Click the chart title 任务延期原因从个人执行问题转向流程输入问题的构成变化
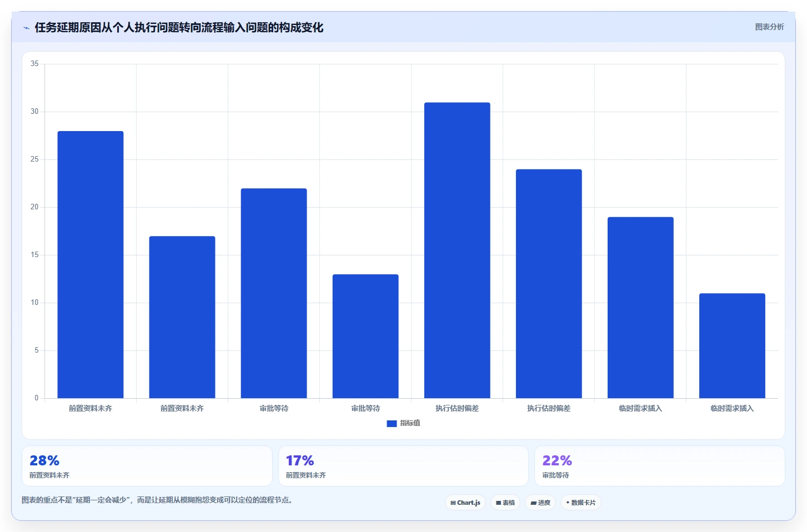Image resolution: width=807 pixels, height=532 pixels. 179,27
